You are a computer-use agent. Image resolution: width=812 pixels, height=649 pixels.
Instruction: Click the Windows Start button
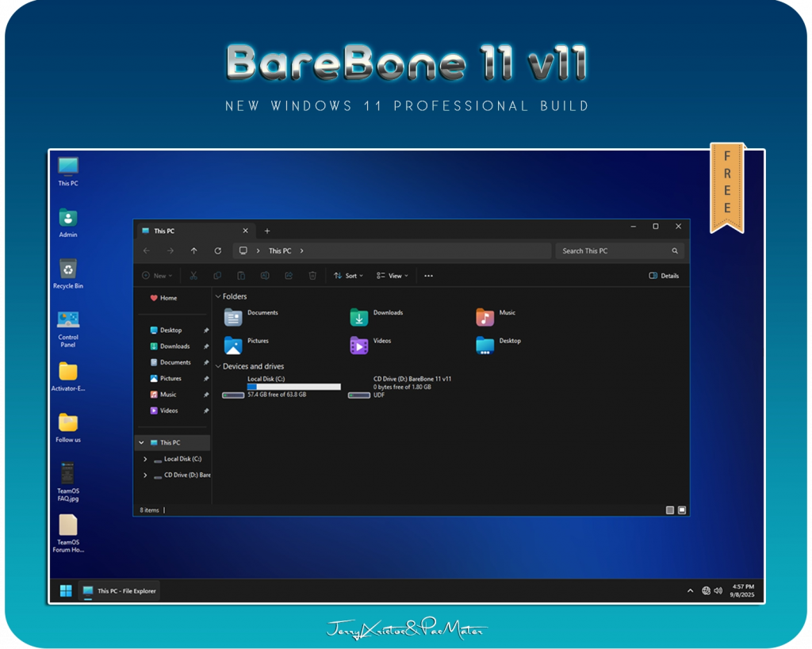[x=66, y=590]
